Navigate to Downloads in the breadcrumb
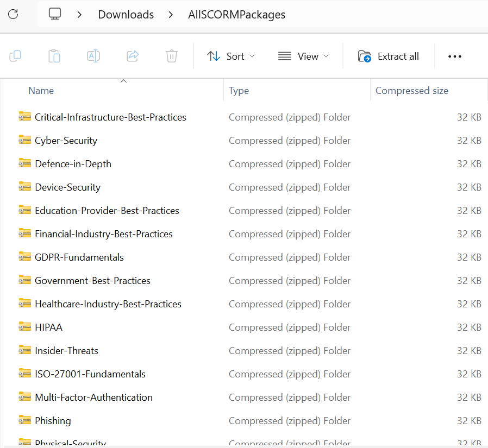The width and height of the screenshot is (488, 448). point(126,15)
